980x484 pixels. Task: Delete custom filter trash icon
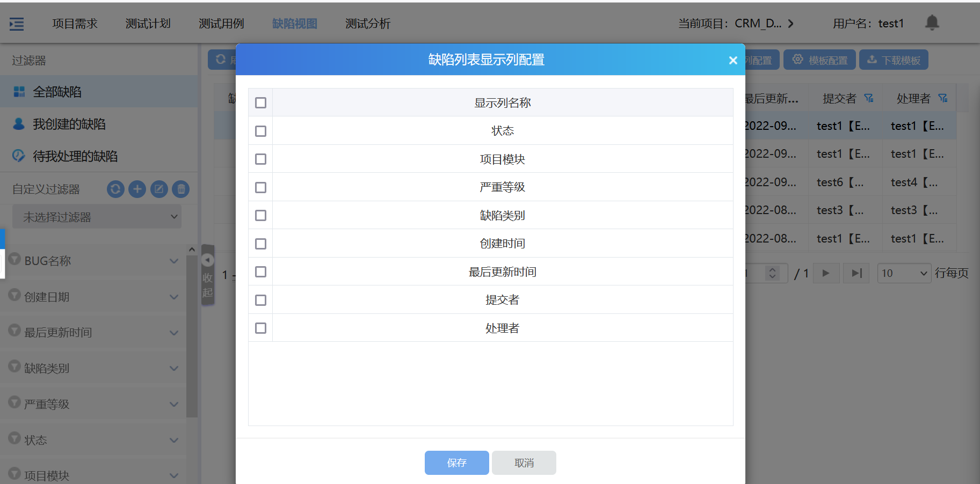pyautogui.click(x=181, y=189)
